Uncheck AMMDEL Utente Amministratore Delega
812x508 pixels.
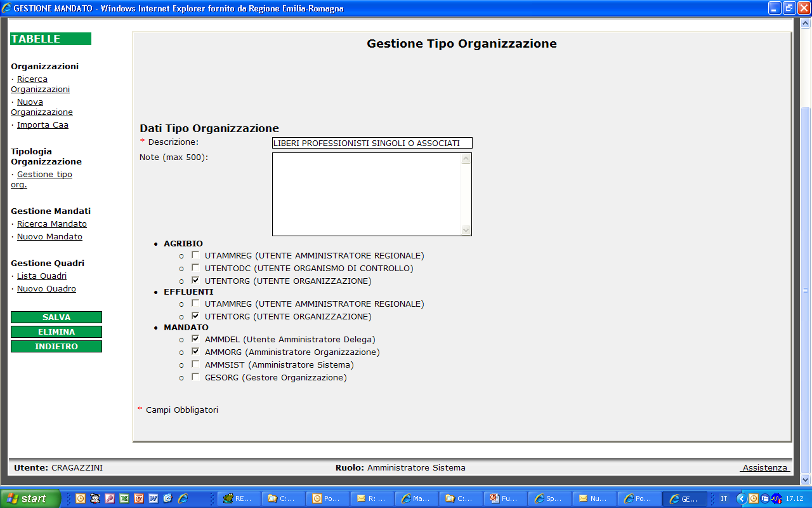tap(195, 338)
